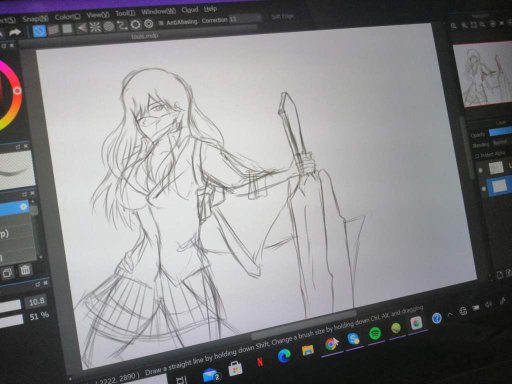
Task: Open the Window menu
Action: [x=158, y=11]
